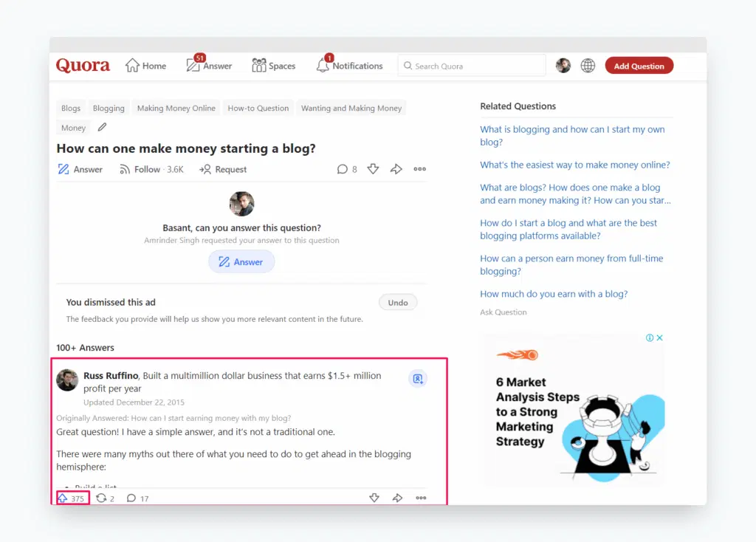Image resolution: width=756 pixels, height=542 pixels.
Task: Open the Money topic tag
Action: click(73, 128)
